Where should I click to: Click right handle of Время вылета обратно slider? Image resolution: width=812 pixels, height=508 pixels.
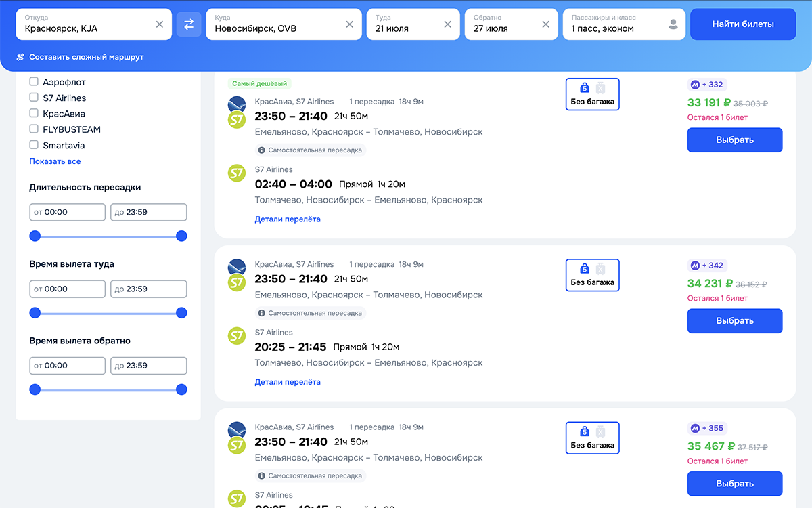coord(181,389)
